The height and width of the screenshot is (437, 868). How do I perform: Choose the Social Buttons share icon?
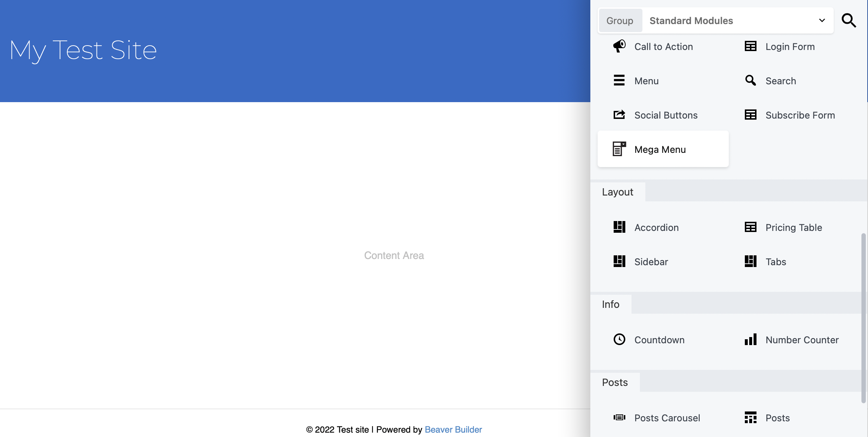[x=619, y=115]
